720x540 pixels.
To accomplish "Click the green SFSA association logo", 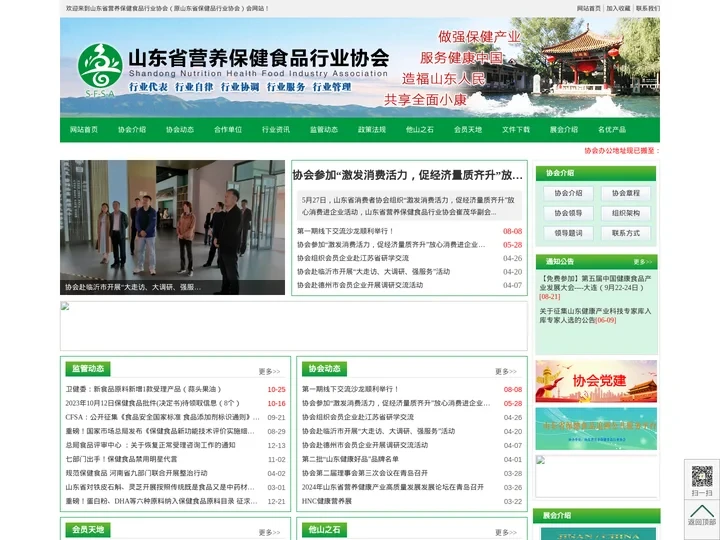I will tap(100, 69).
